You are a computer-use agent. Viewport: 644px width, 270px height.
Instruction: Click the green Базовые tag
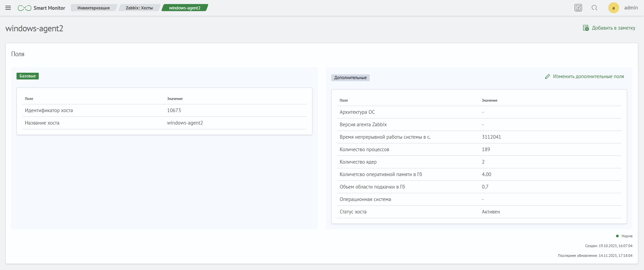coord(28,76)
